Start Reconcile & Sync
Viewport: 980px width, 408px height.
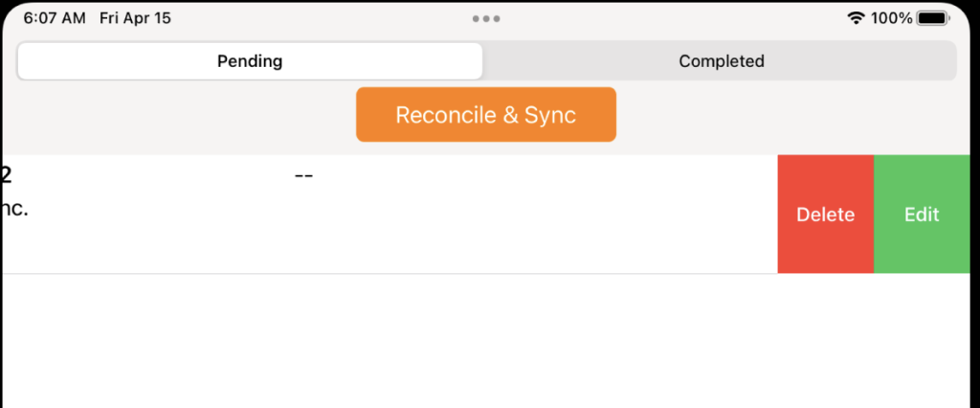486,115
